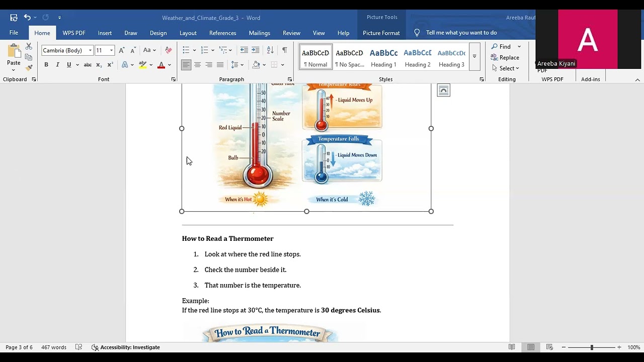Click the spelling proofing icon in status bar
Screen dimensions: 644x362
click(x=78, y=347)
